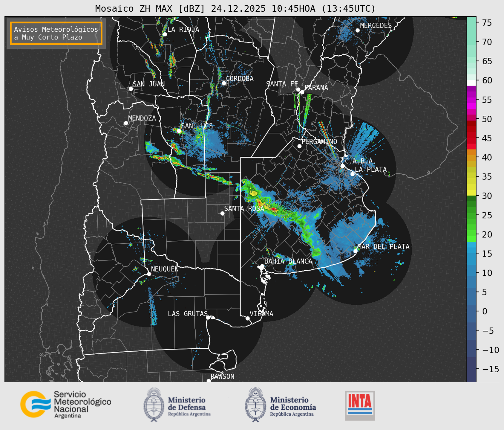Click the LAS GRUTAS city label
This screenshot has height=430, width=504.
click(188, 314)
